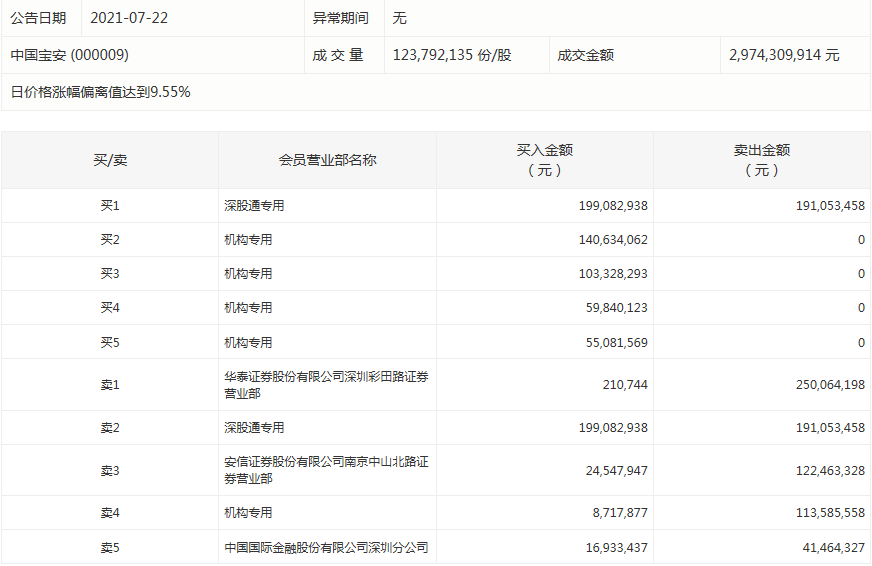Image resolution: width=872 pixels, height=566 pixels.
Task: Click the 异常期间 label
Action: [x=340, y=18]
